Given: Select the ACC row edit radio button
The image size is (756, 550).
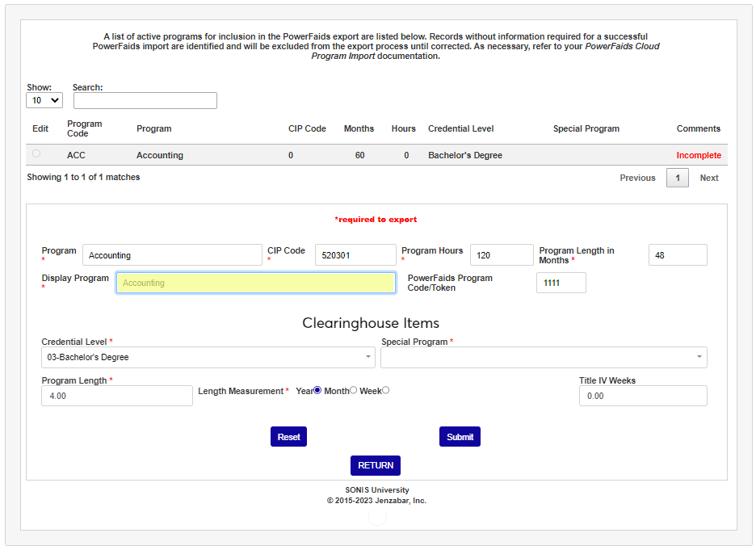Looking at the screenshot, I should (36, 153).
